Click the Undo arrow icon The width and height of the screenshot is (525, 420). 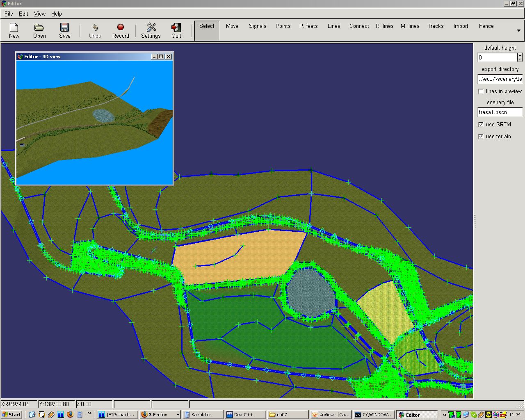click(95, 28)
